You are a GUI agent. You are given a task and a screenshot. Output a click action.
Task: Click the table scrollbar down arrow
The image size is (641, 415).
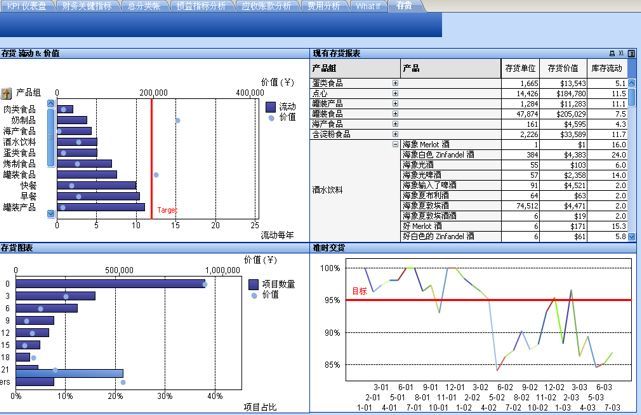click(x=633, y=236)
